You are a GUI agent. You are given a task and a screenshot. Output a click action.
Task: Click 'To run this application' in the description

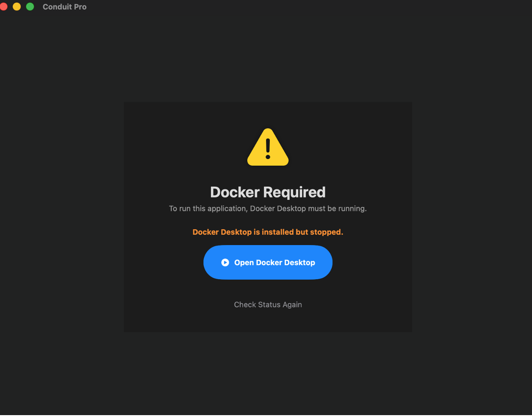pos(208,209)
